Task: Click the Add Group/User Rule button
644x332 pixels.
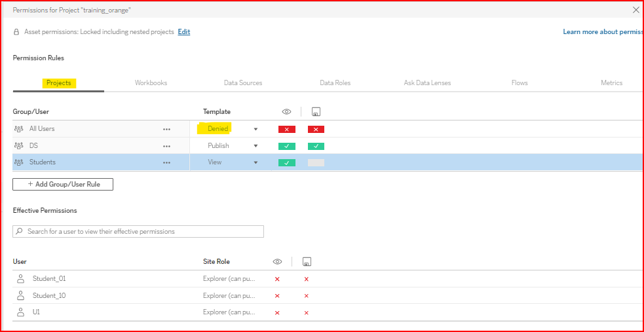Action: click(63, 185)
